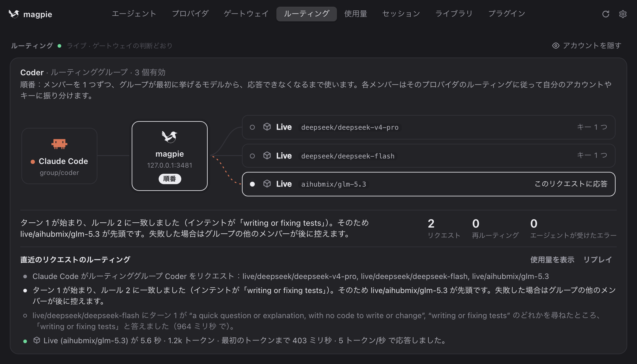
Task: Click the 順番 badge on magpie node
Action: pyautogui.click(x=170, y=179)
